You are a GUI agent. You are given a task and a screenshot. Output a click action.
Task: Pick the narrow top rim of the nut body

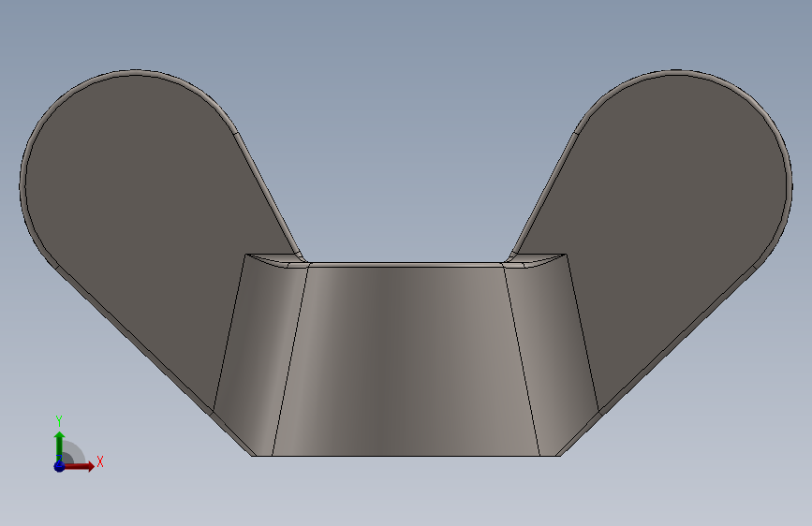(x=406, y=265)
